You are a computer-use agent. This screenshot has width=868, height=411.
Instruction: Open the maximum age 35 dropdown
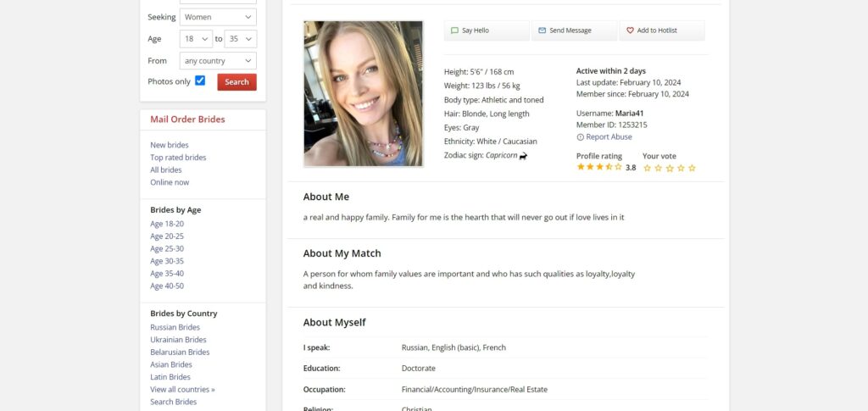[x=240, y=39]
